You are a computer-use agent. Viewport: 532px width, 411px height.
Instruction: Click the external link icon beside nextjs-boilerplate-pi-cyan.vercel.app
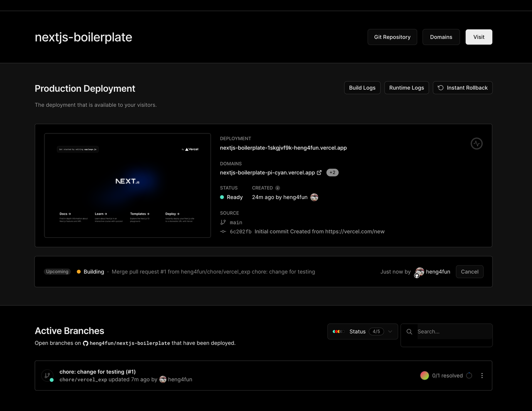point(319,172)
